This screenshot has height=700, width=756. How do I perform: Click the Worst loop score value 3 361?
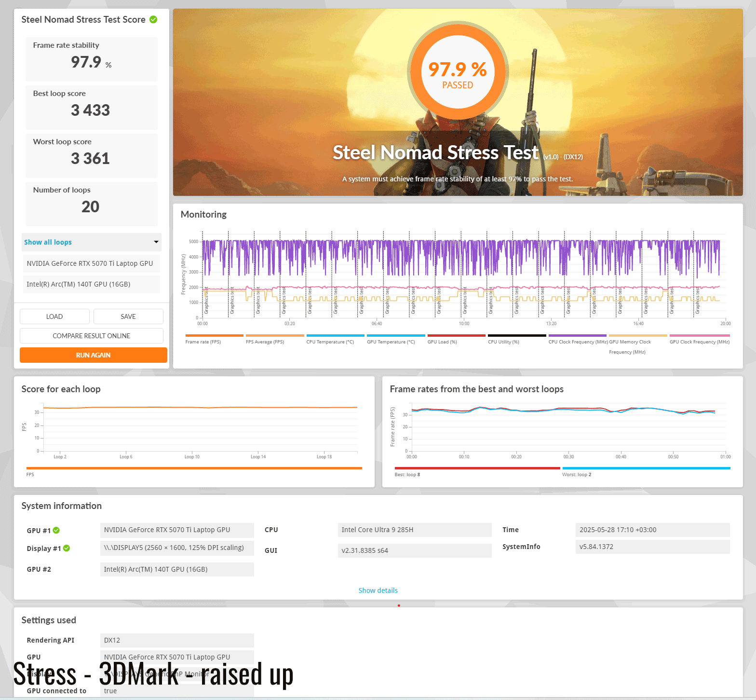[91, 159]
